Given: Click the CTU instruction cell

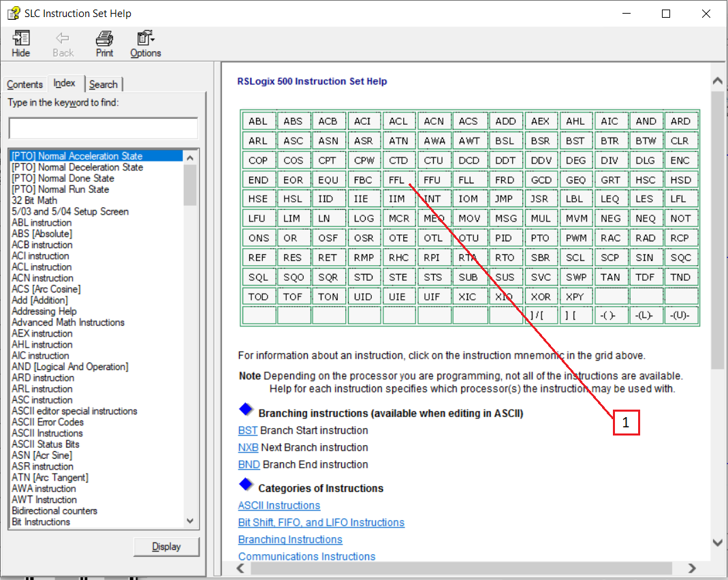Looking at the screenshot, I should [x=434, y=160].
